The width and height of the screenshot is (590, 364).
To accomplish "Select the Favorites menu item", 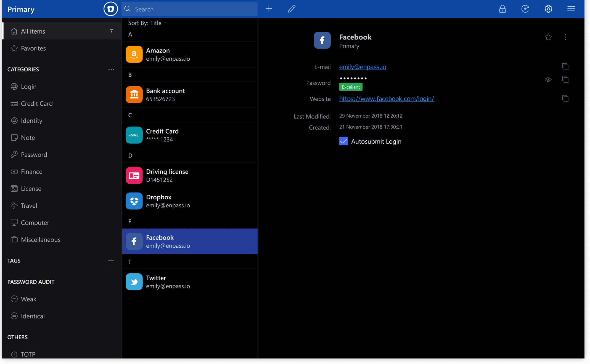I will (x=33, y=48).
